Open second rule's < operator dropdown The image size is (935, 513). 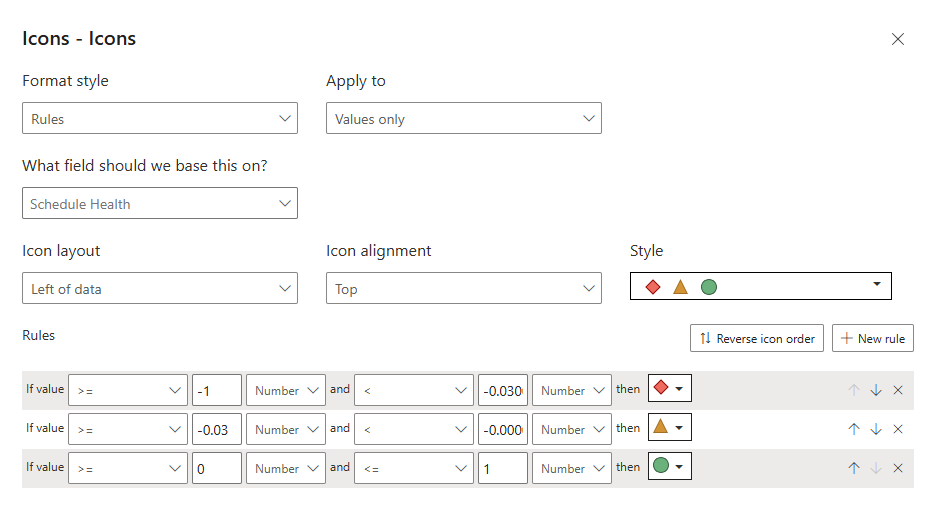click(x=414, y=429)
